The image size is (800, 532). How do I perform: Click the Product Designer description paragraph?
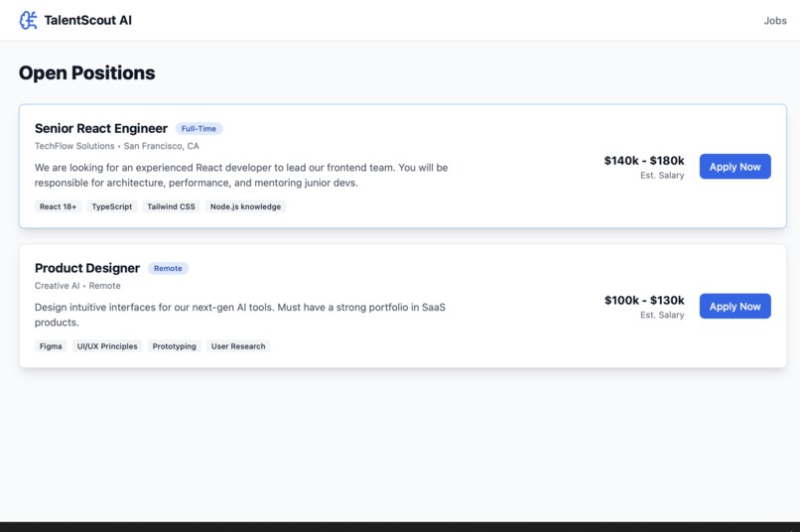click(240, 315)
